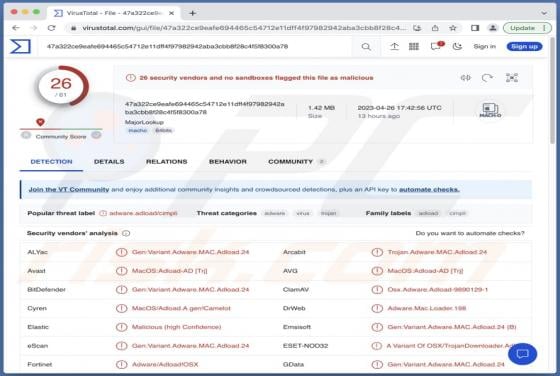Click the upload file icon

394,46
